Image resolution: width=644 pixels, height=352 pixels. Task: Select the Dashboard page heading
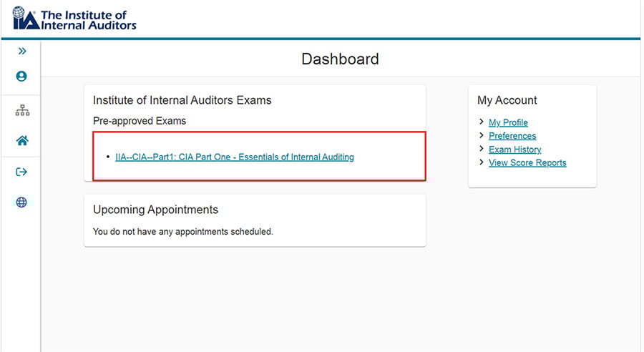point(340,59)
